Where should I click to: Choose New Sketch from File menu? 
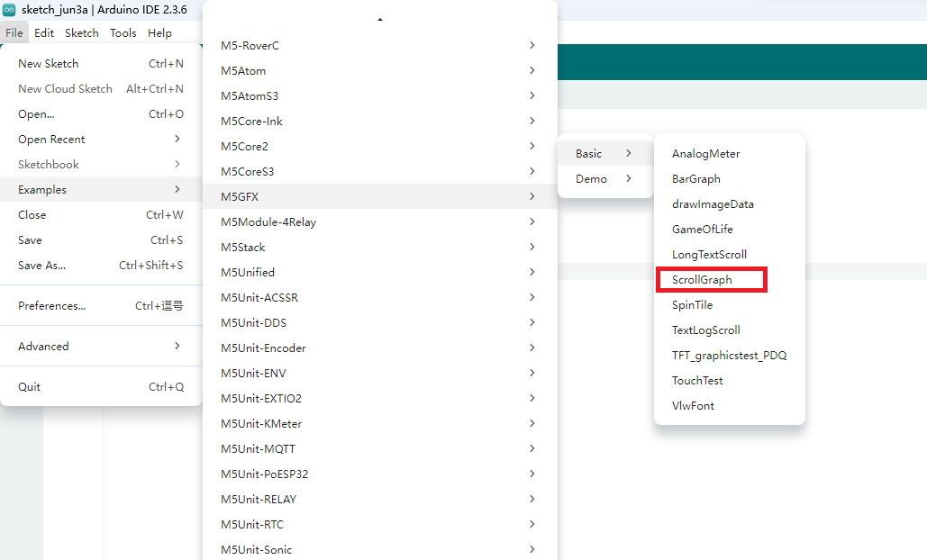[x=101, y=64]
